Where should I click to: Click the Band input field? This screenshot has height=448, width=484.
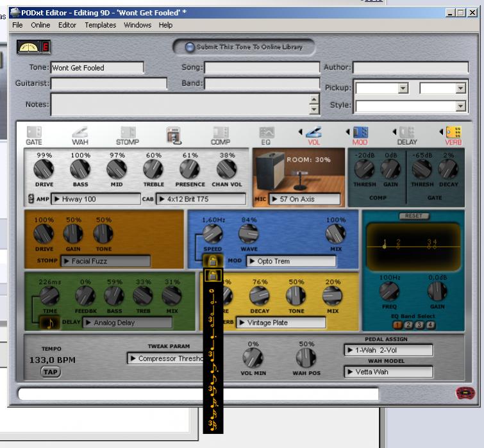(x=262, y=83)
